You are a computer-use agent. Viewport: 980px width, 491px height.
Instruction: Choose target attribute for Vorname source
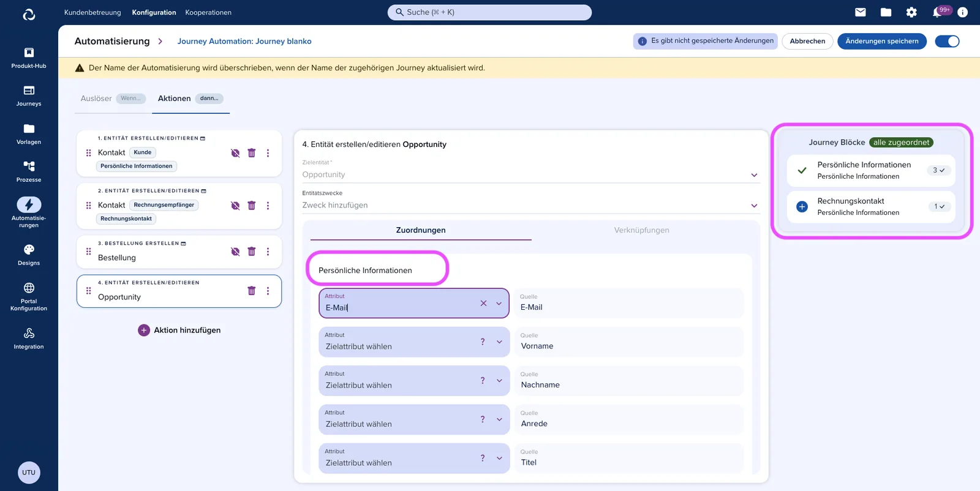point(414,342)
